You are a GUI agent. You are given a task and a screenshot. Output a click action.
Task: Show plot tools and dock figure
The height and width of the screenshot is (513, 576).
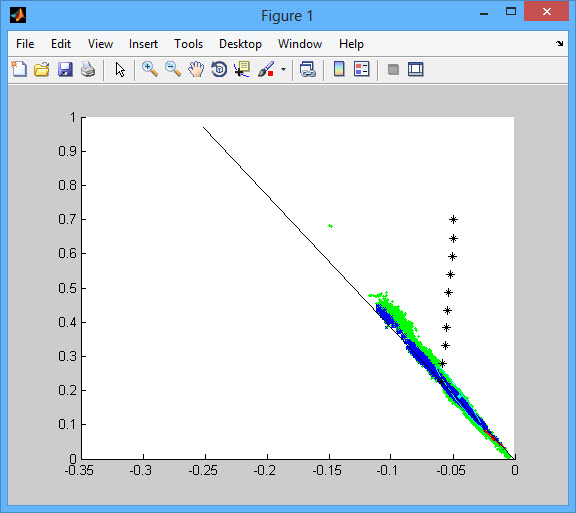415,69
